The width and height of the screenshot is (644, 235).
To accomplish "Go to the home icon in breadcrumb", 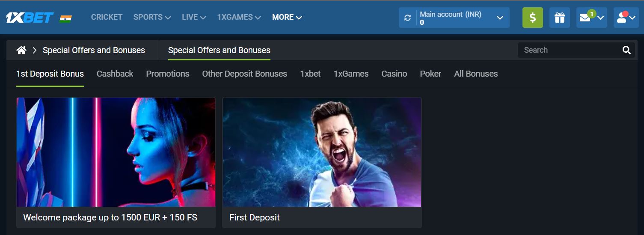I will (21, 50).
